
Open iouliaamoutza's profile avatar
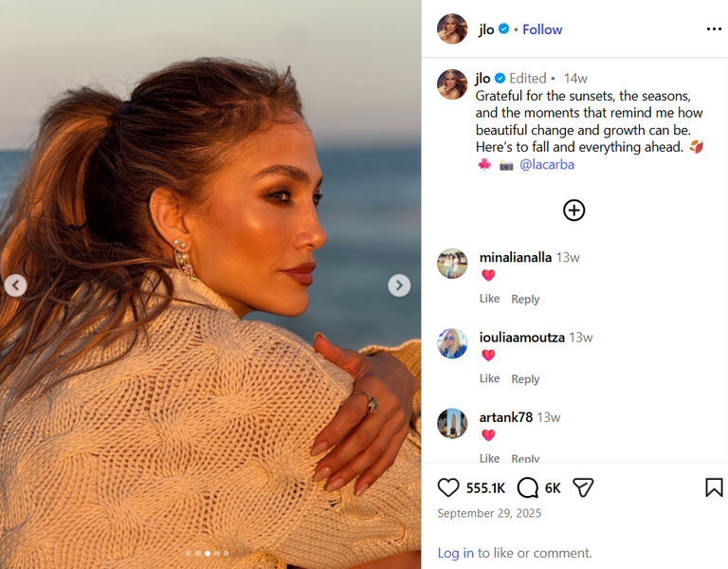(452, 343)
